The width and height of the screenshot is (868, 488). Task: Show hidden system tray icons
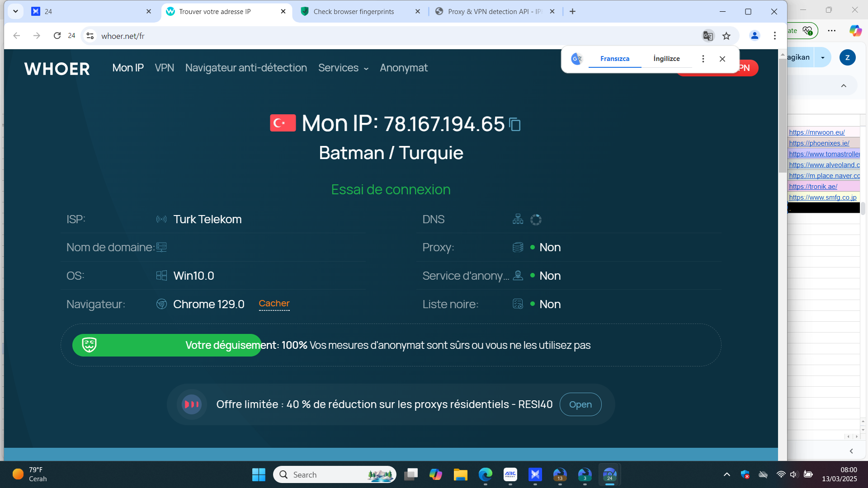click(727, 474)
